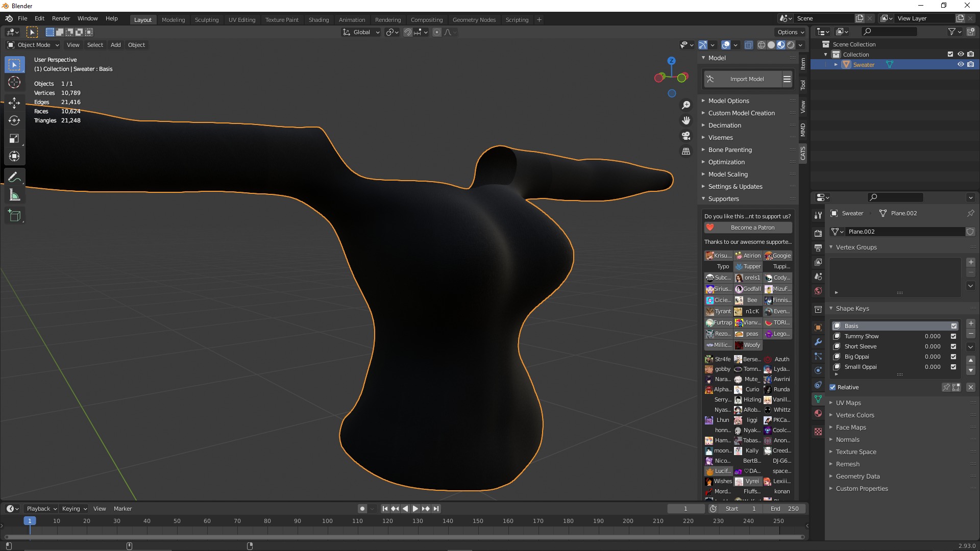The image size is (980, 551).
Task: Select the Measure tool
Action: [x=14, y=195]
